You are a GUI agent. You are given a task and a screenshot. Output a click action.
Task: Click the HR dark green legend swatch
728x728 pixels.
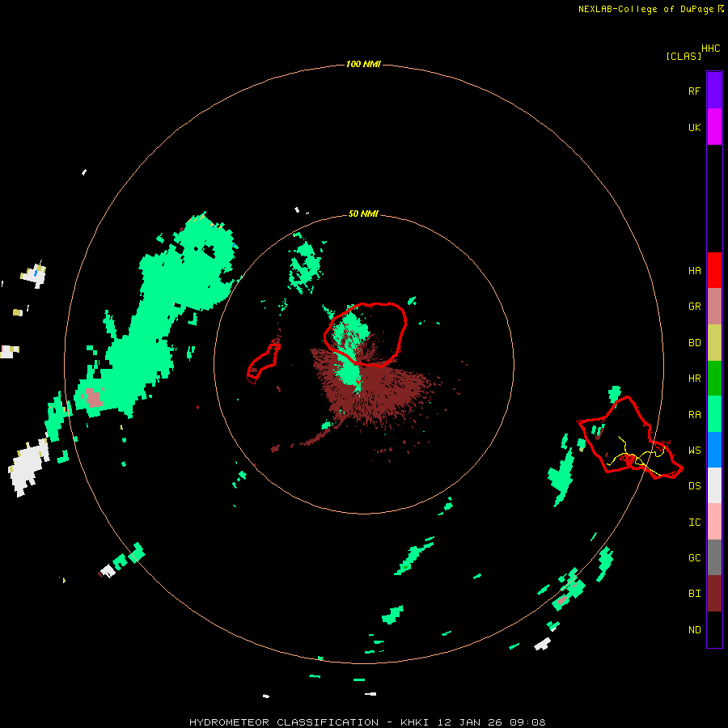click(x=714, y=379)
